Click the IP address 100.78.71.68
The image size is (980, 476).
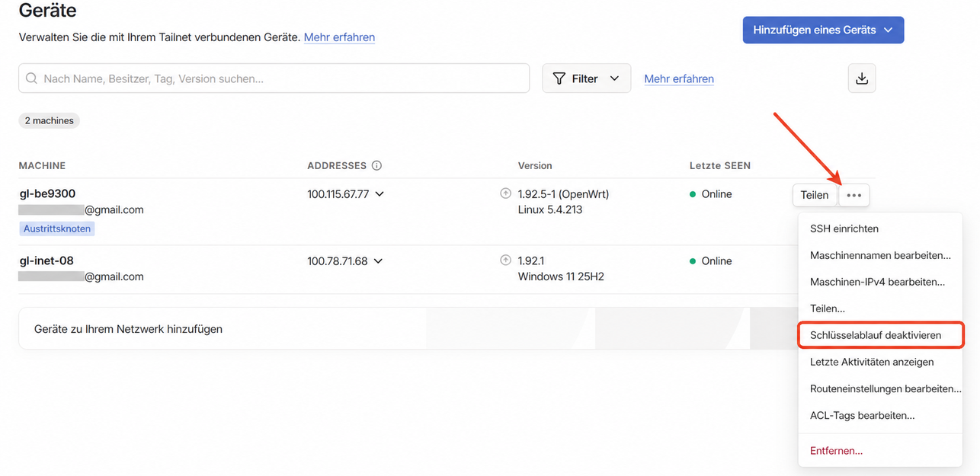click(x=338, y=261)
